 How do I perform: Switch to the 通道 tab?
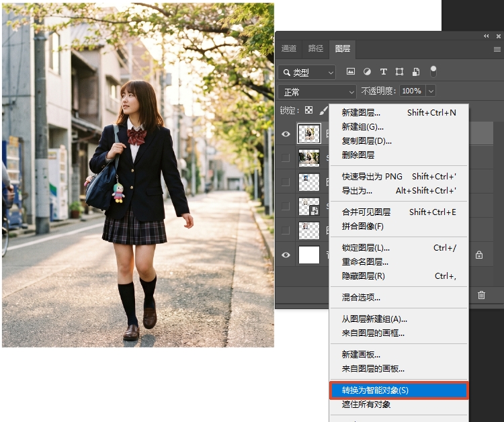pos(289,48)
